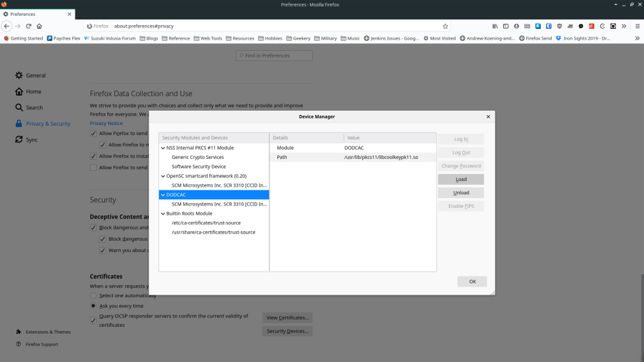Open the Library icon in toolbar
This screenshot has height=362, width=644.
[x=495, y=26]
